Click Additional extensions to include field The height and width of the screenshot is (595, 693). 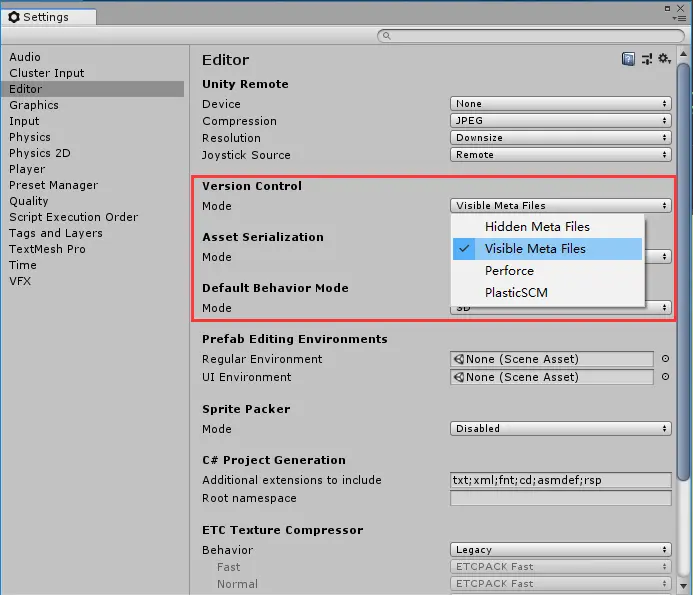tap(560, 480)
